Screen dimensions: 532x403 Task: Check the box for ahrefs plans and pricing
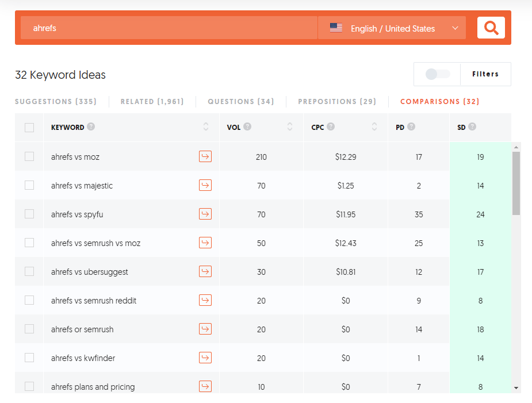click(29, 386)
